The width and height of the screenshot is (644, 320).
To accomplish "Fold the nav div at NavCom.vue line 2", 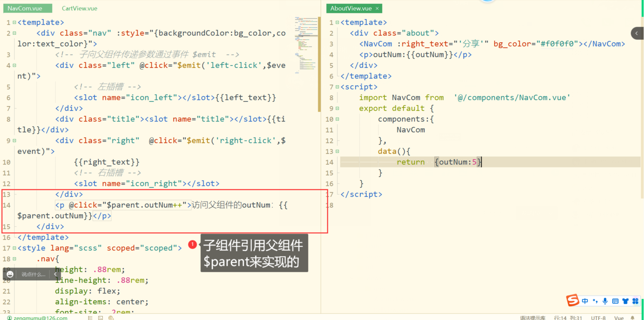I will point(14,33).
